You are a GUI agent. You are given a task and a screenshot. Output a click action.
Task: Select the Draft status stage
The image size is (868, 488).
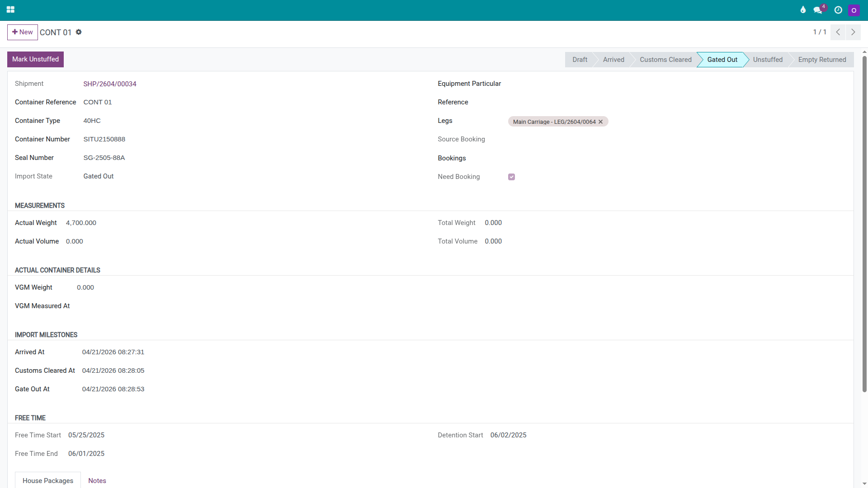(x=580, y=60)
